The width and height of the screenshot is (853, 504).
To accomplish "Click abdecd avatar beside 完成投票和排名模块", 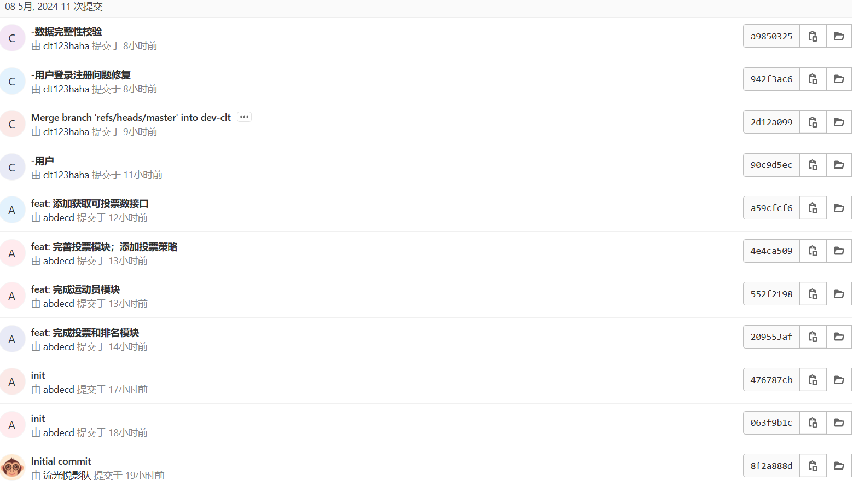I will pyautogui.click(x=12, y=339).
